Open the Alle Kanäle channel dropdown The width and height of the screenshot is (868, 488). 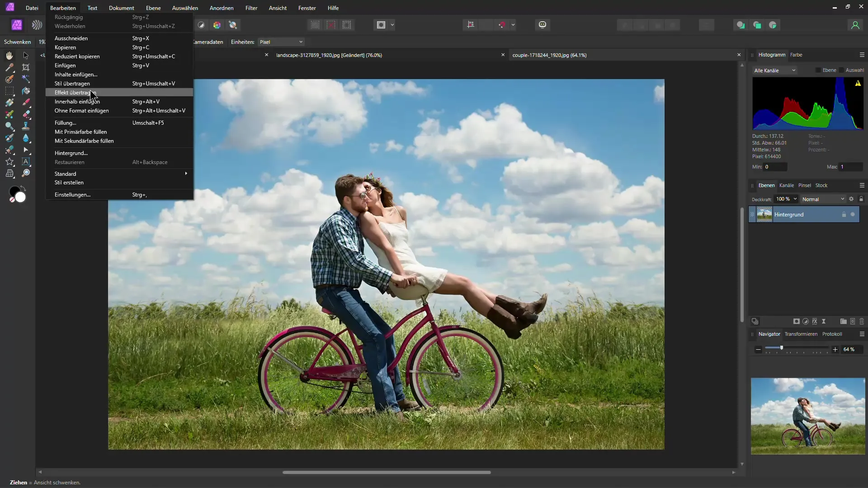point(774,70)
